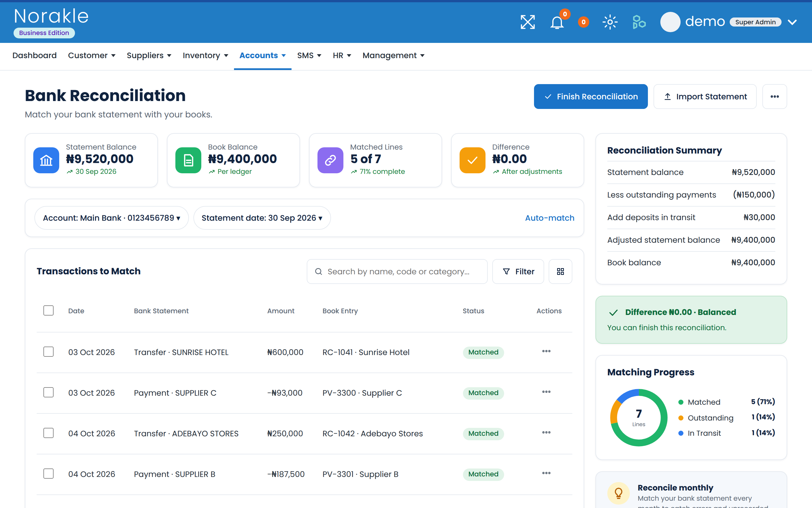Run Auto-match
Image resolution: width=812 pixels, height=508 pixels.
tap(550, 218)
